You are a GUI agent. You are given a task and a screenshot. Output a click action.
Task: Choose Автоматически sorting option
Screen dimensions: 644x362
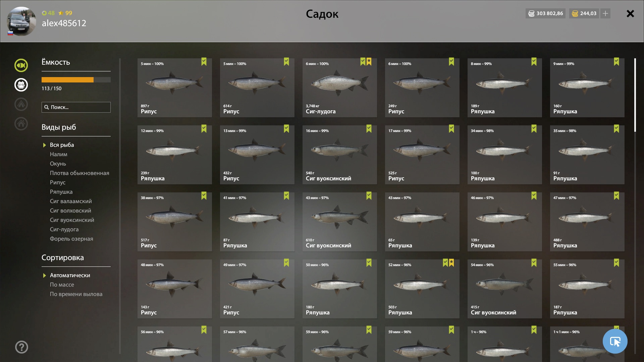(x=70, y=275)
